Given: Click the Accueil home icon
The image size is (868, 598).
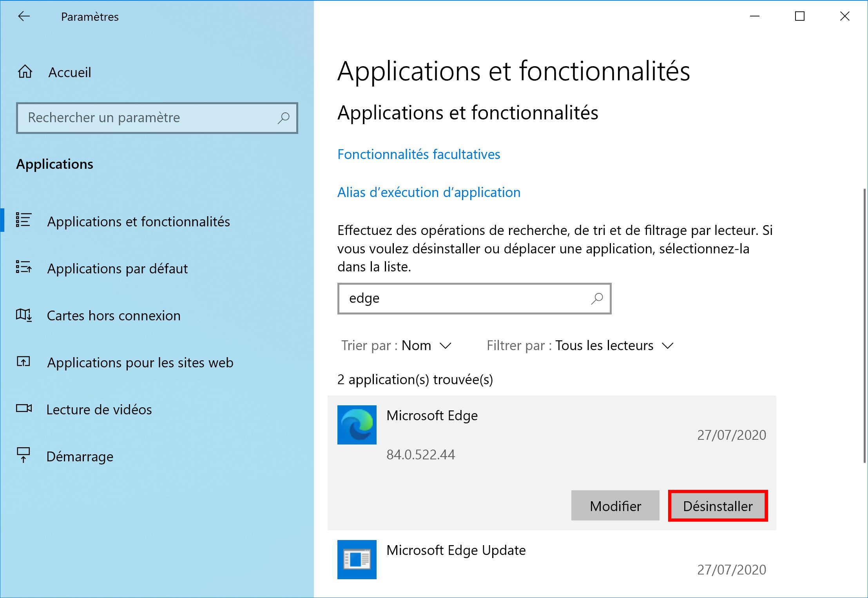Looking at the screenshot, I should (25, 72).
